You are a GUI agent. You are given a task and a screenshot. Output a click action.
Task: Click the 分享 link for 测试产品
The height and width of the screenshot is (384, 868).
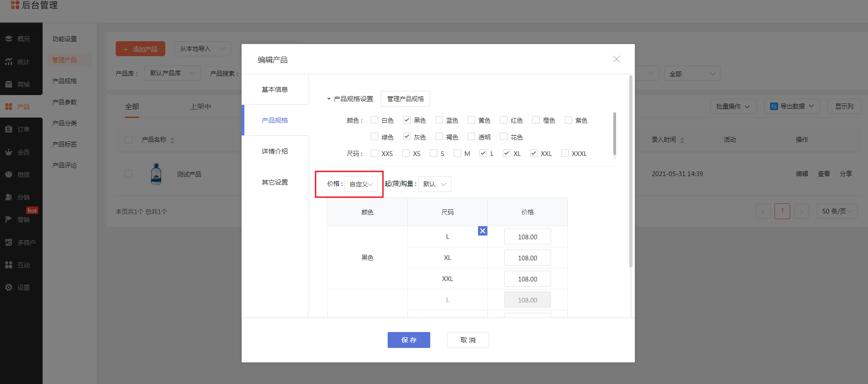click(846, 174)
